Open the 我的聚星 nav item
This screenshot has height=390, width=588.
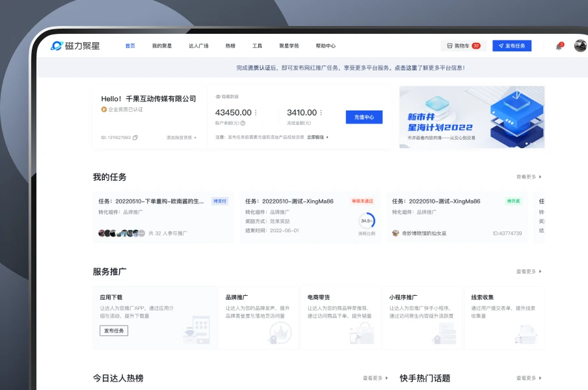coord(161,45)
